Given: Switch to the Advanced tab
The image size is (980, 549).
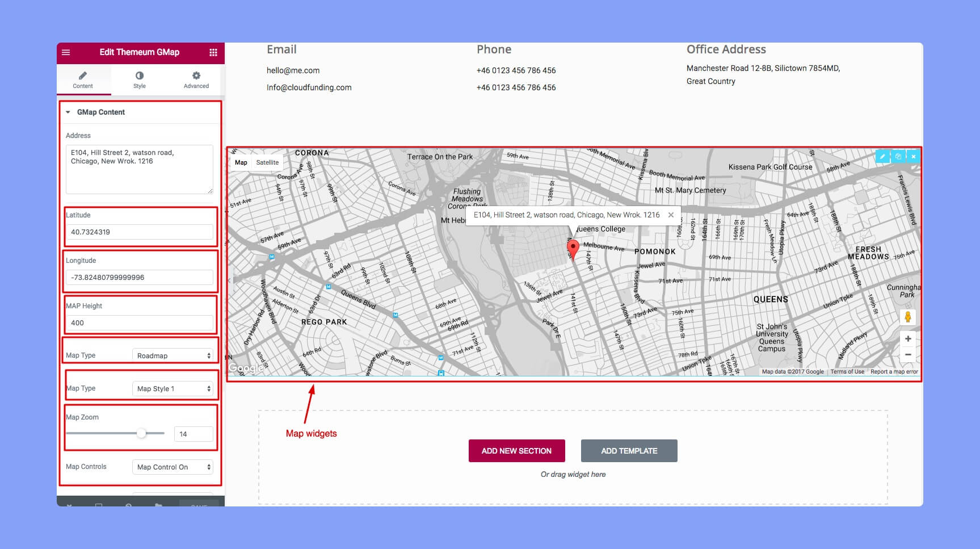Looking at the screenshot, I should pyautogui.click(x=196, y=79).
